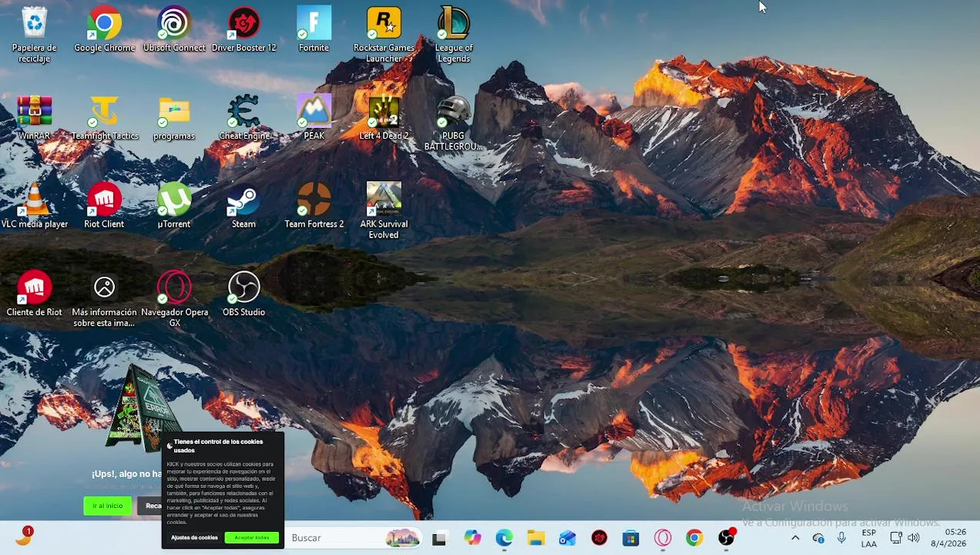Open the volume speaker icon in tray
The width and height of the screenshot is (980, 555).
[x=914, y=538]
